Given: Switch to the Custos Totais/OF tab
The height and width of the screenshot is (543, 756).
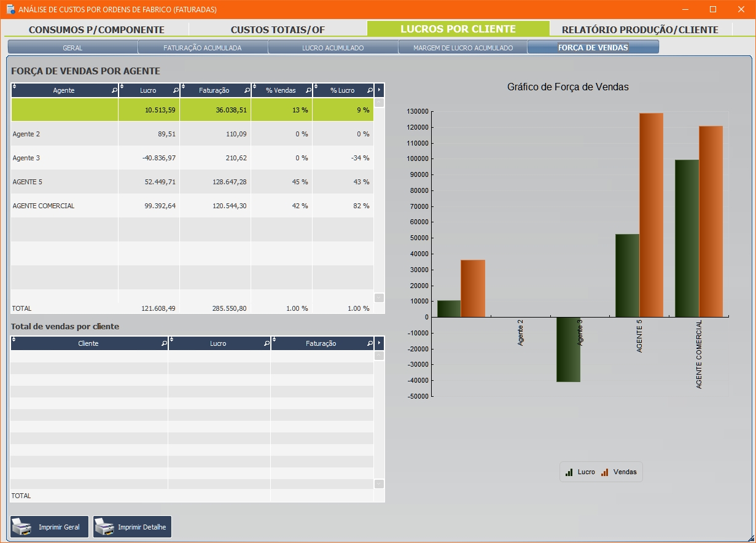Looking at the screenshot, I should (278, 29).
